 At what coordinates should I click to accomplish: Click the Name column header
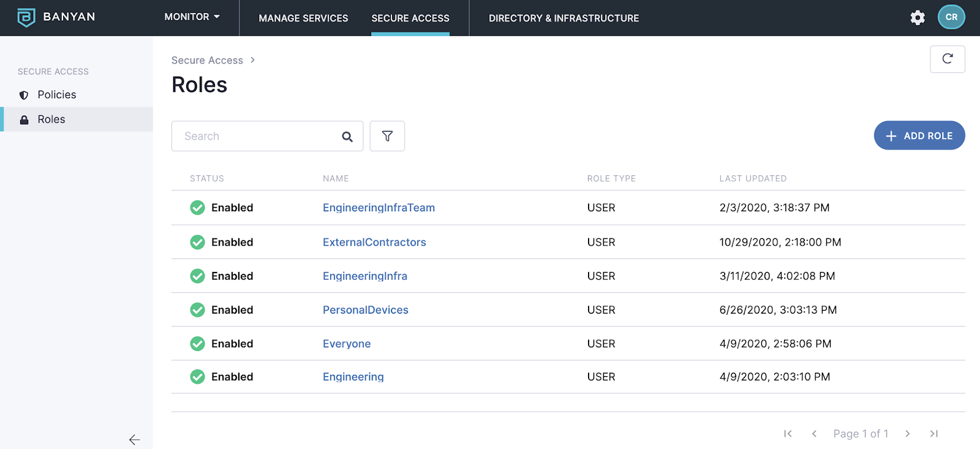pyautogui.click(x=336, y=178)
